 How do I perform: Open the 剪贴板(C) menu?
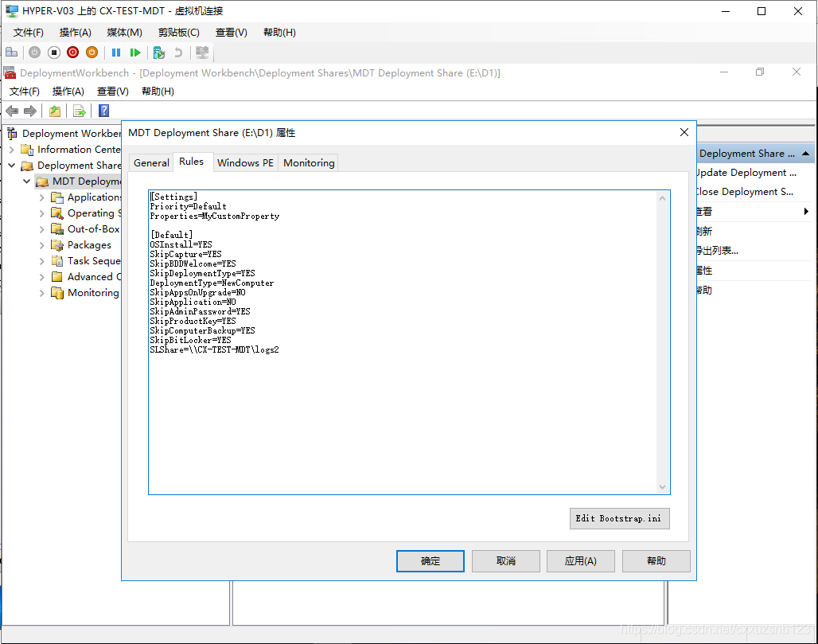pos(179,33)
